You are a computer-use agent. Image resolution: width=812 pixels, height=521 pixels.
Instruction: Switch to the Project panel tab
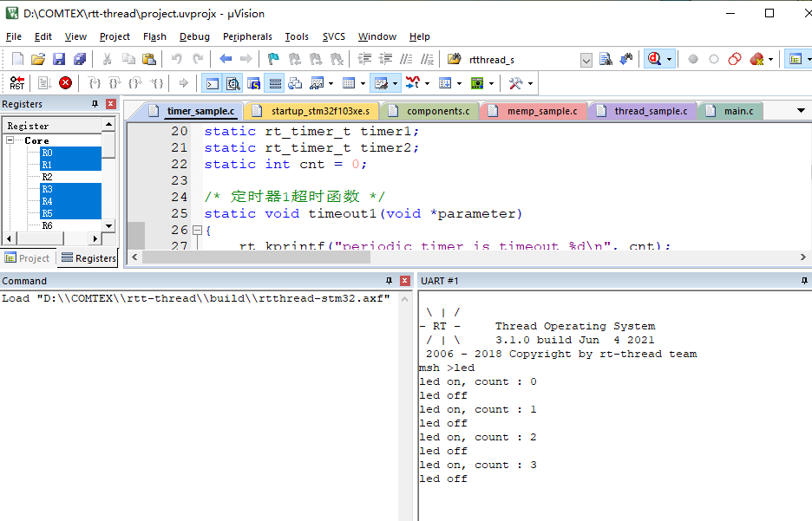(x=27, y=258)
